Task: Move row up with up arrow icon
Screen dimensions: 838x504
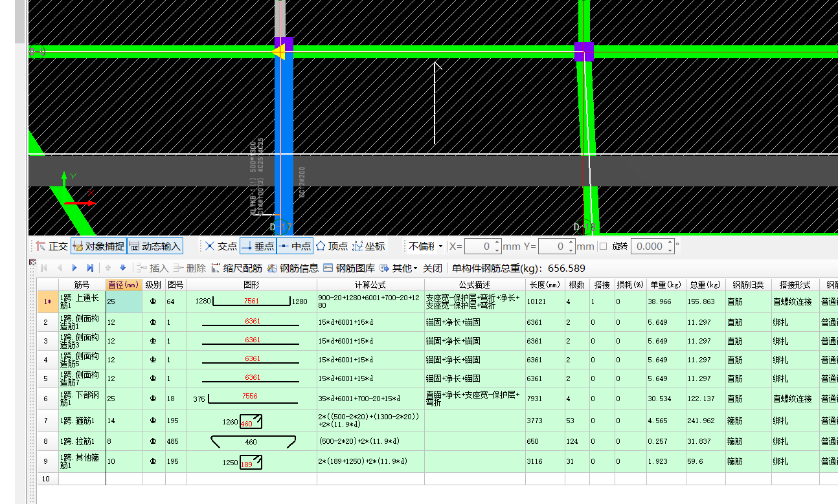Action: point(108,268)
